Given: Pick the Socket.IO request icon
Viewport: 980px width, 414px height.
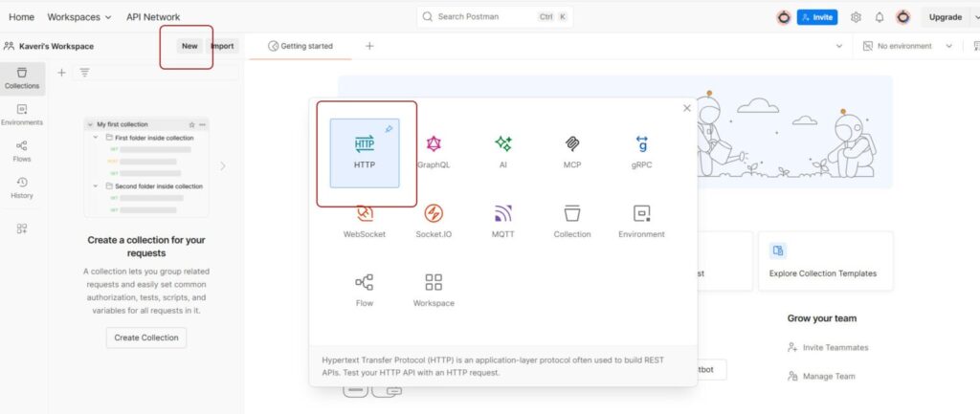Looking at the screenshot, I should [x=434, y=213].
